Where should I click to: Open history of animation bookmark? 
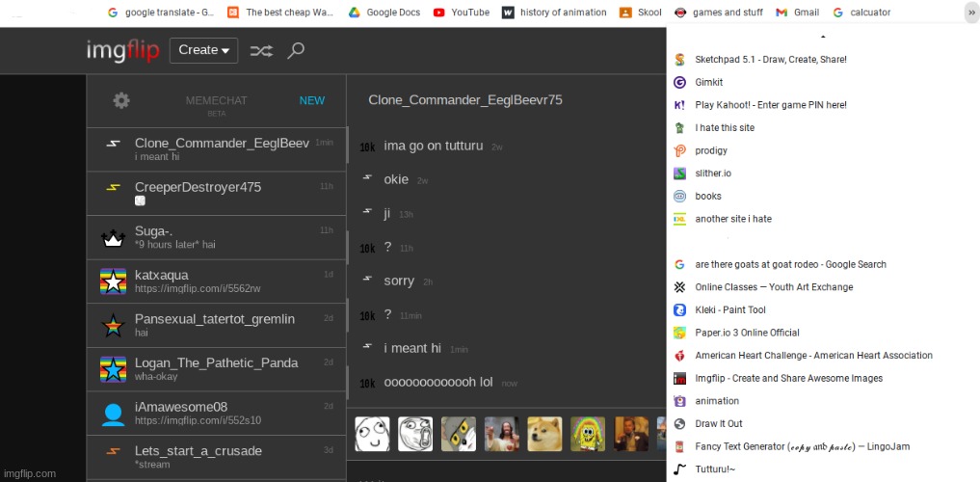[x=555, y=13]
